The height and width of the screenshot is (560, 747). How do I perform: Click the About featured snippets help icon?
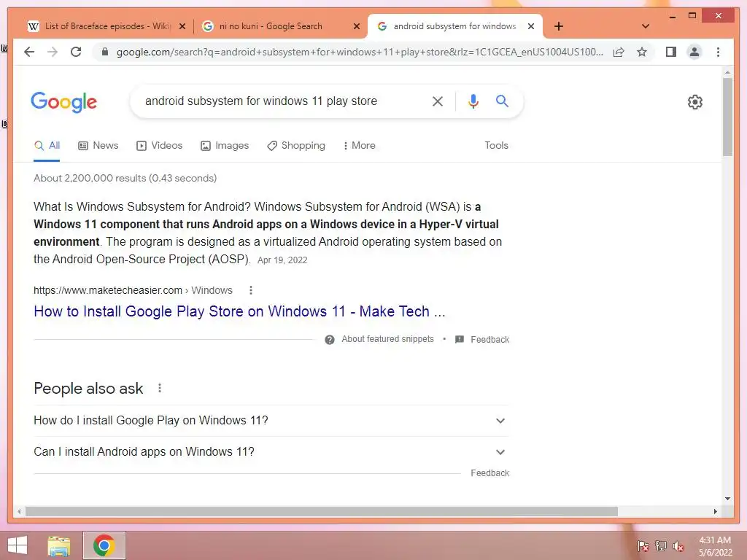(x=329, y=340)
